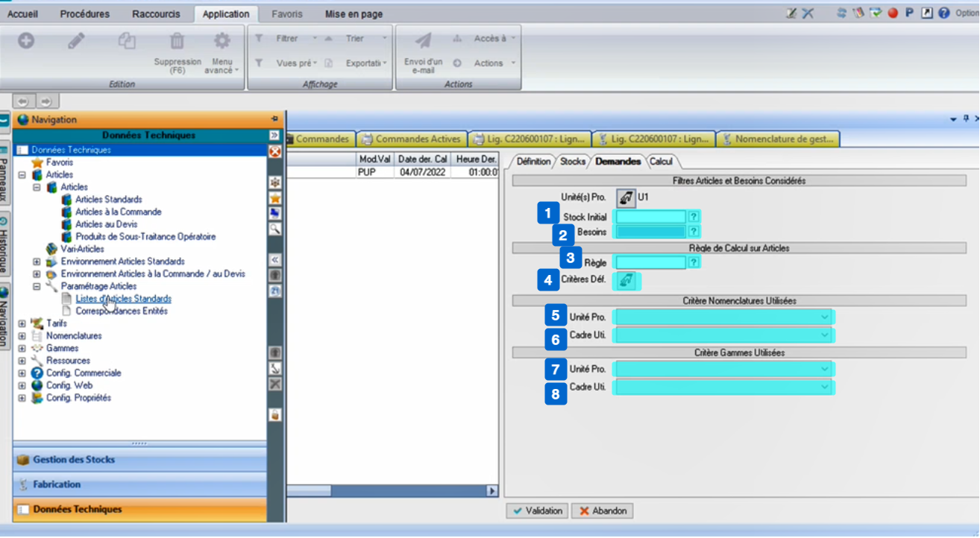Switch to the Stocks tab
980x538 pixels.
click(573, 162)
